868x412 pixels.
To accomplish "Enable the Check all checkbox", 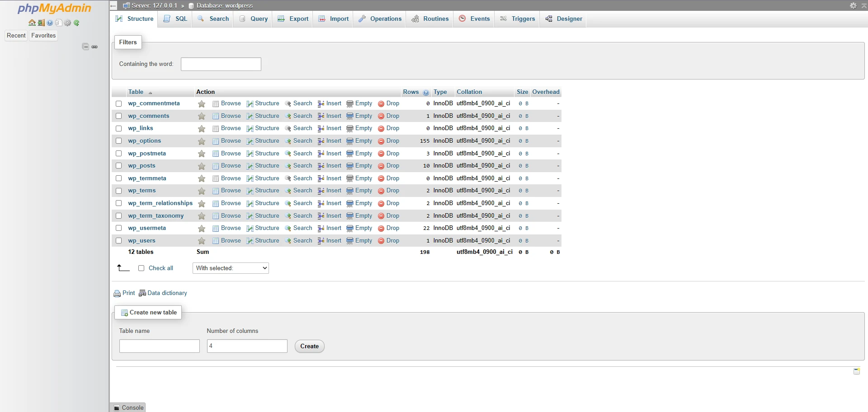I will 141,268.
